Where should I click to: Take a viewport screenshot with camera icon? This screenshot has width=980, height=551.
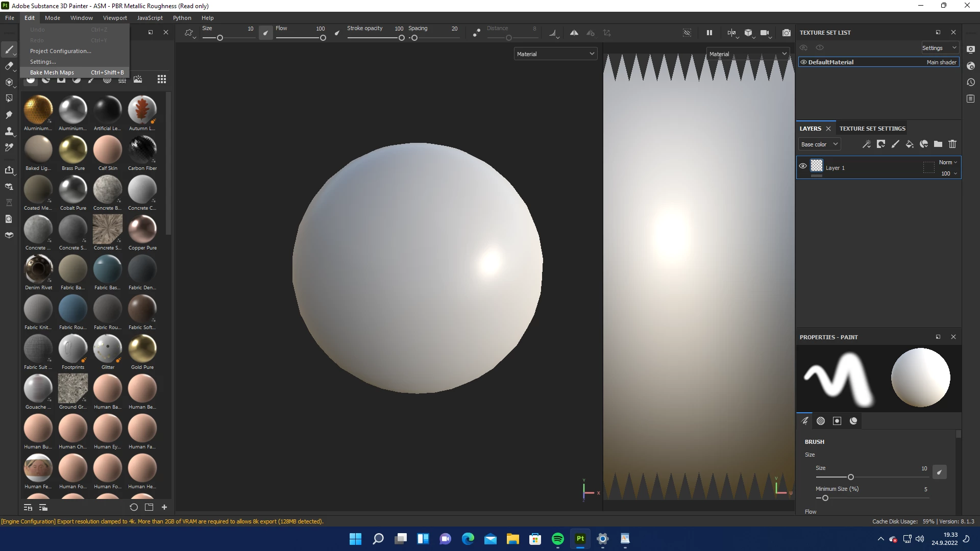click(786, 33)
